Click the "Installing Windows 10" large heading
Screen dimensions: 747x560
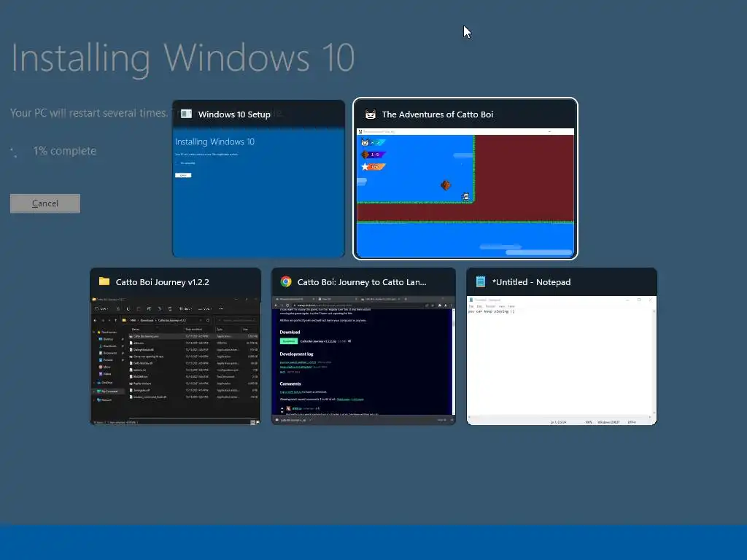(183, 58)
